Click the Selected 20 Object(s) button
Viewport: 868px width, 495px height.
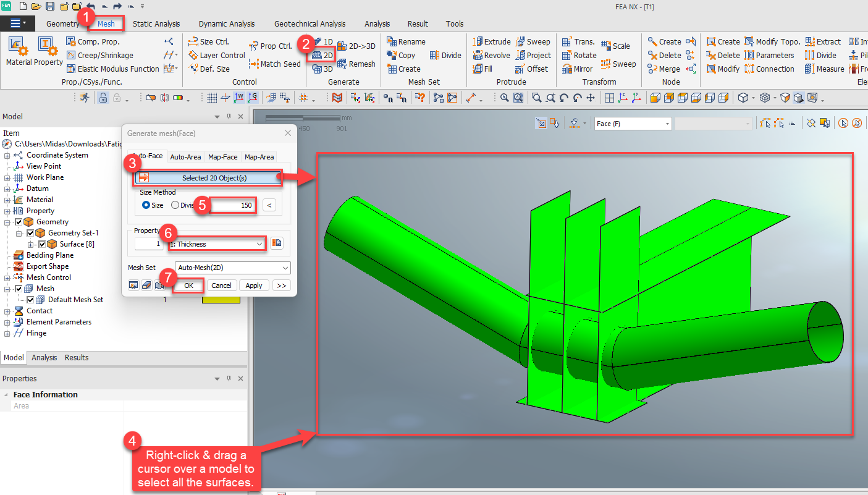pos(208,178)
